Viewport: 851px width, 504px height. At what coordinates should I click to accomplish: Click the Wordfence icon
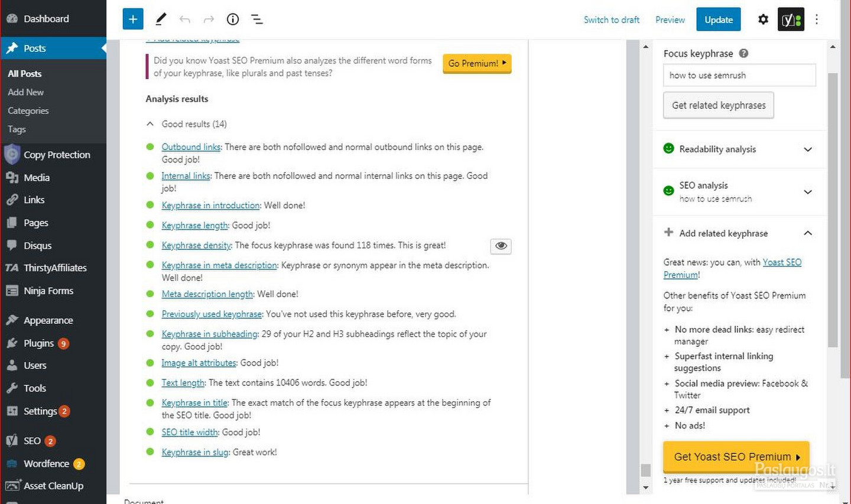coord(12,464)
